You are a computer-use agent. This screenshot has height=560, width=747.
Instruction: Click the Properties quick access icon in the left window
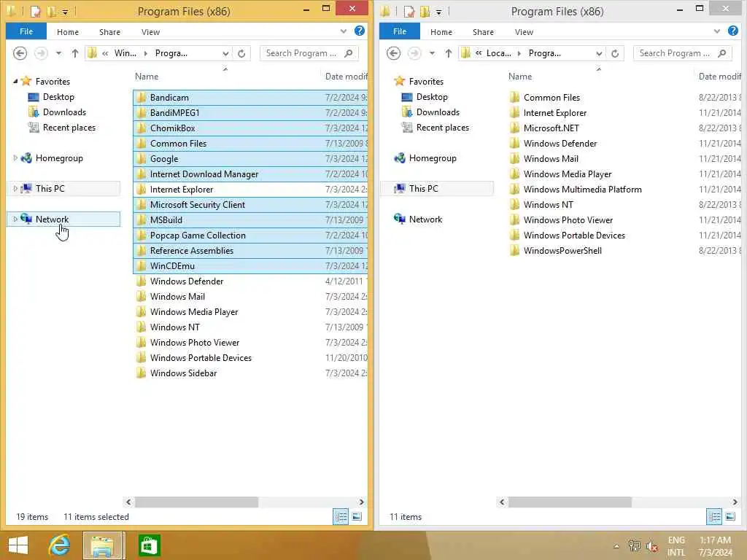(36, 10)
